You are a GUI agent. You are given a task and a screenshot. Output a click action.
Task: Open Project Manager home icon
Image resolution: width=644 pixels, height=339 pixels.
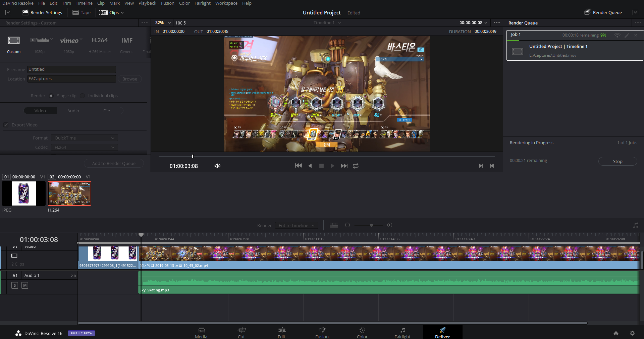click(616, 333)
